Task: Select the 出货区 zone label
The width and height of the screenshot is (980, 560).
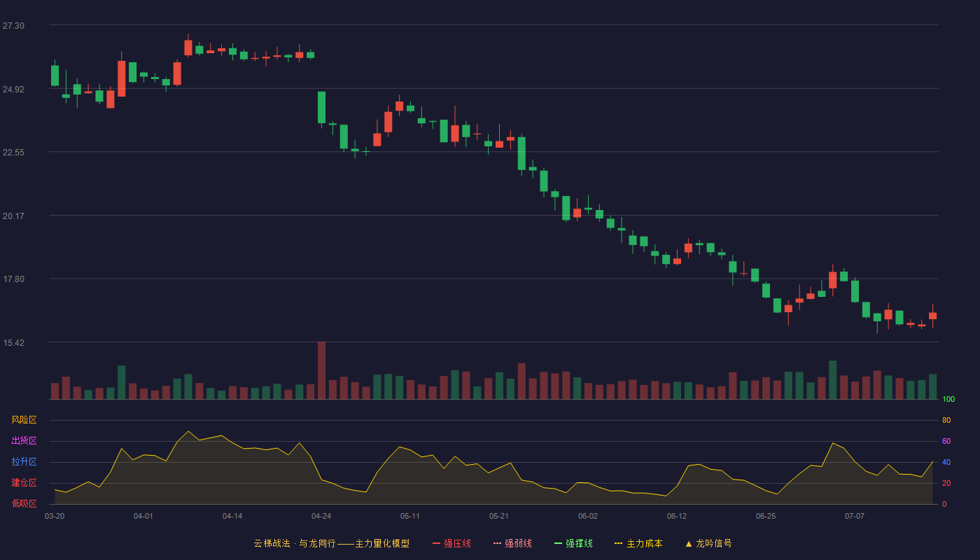Action: (24, 441)
